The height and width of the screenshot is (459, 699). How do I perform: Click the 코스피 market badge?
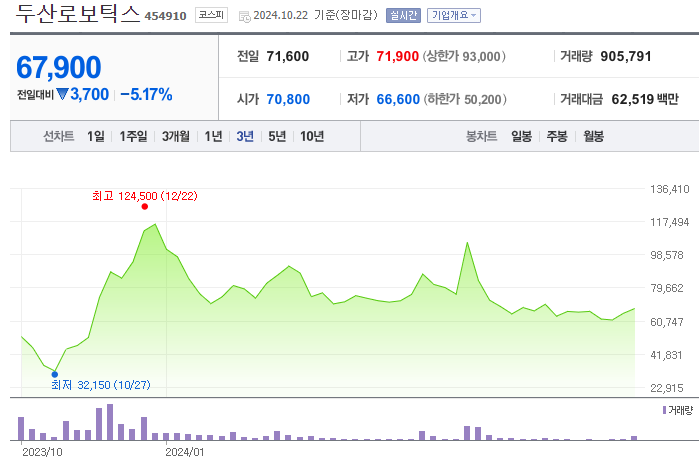[x=211, y=15]
